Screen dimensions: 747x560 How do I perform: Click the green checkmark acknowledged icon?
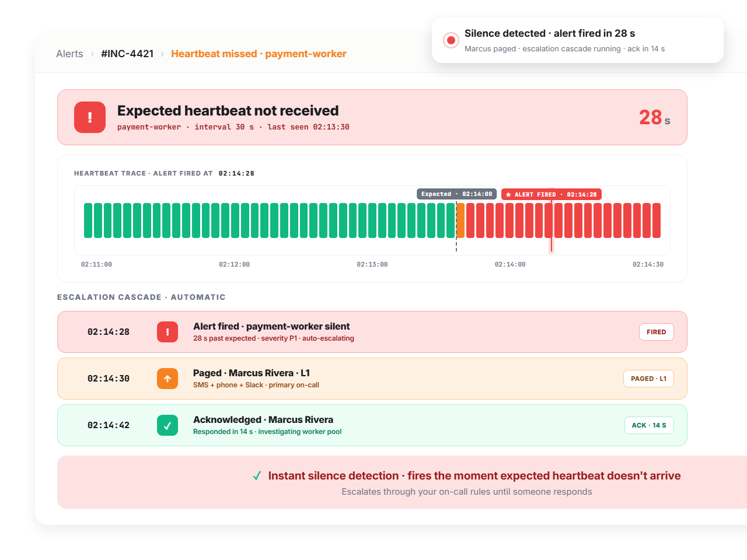tap(167, 425)
